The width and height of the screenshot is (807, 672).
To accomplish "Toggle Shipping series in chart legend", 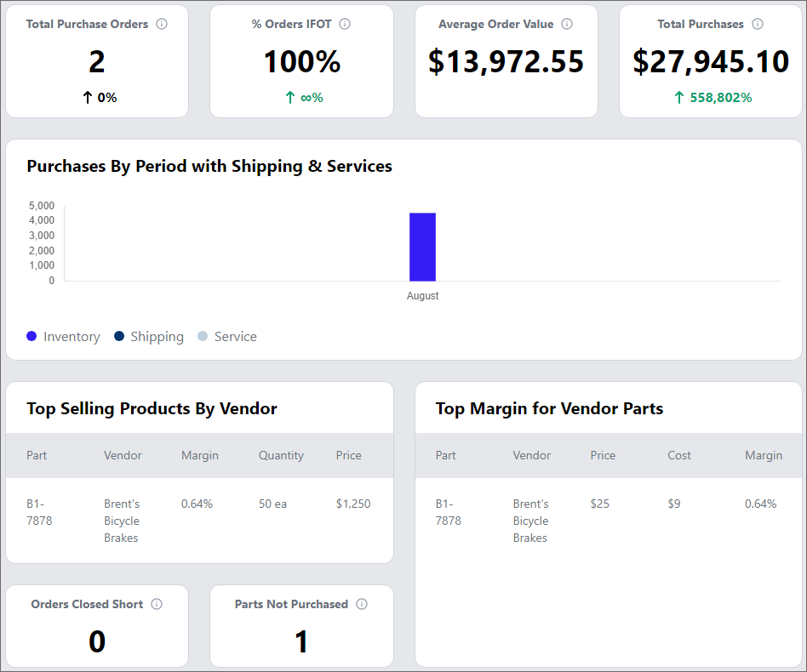I will (157, 337).
